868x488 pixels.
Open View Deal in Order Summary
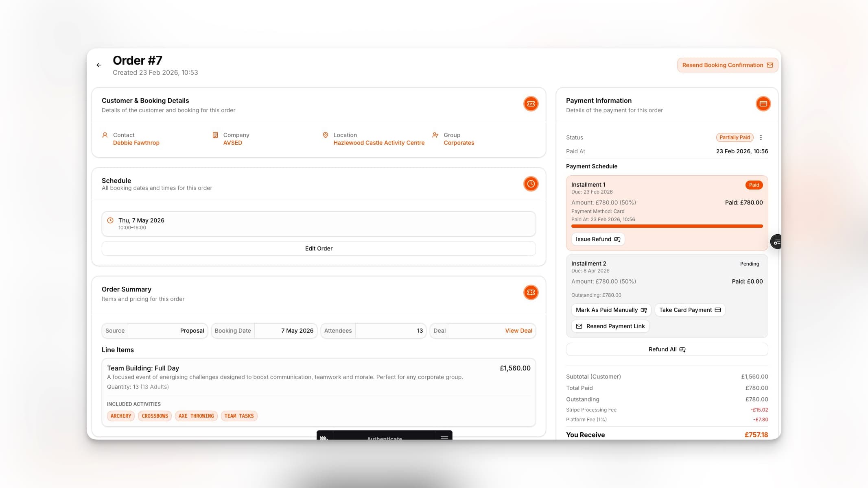pos(518,331)
